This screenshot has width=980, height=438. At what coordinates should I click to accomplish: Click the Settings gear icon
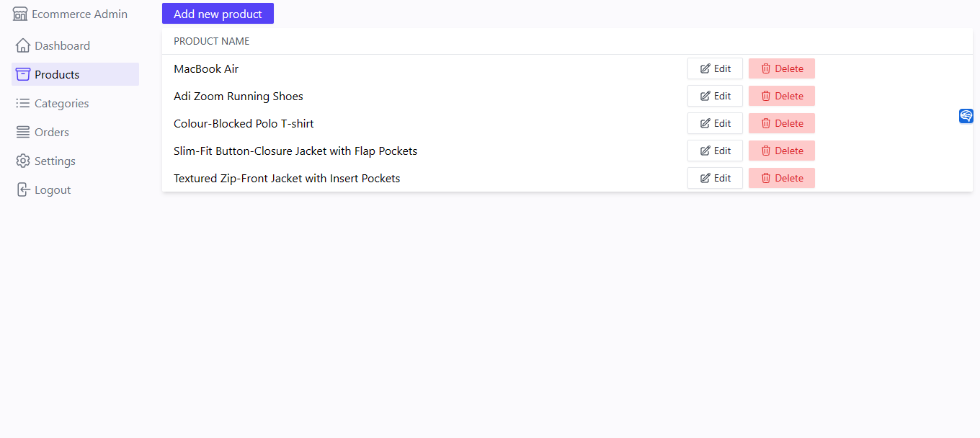22,160
